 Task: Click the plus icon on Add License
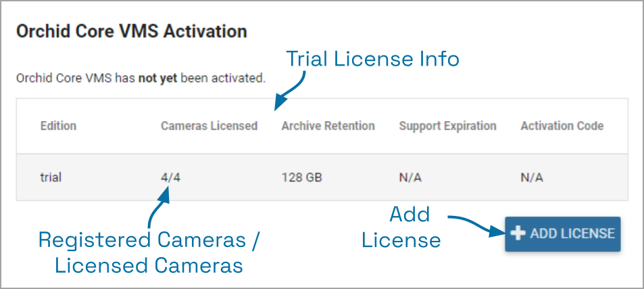point(518,234)
